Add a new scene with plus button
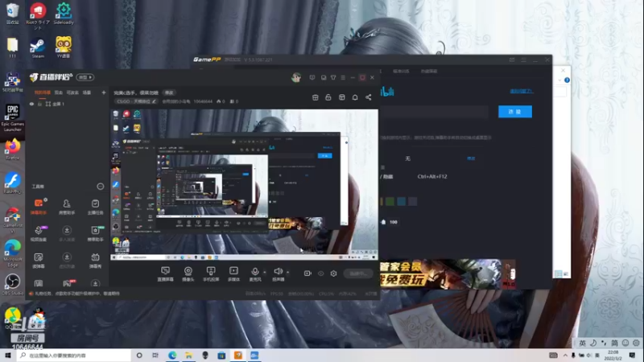 104,93
